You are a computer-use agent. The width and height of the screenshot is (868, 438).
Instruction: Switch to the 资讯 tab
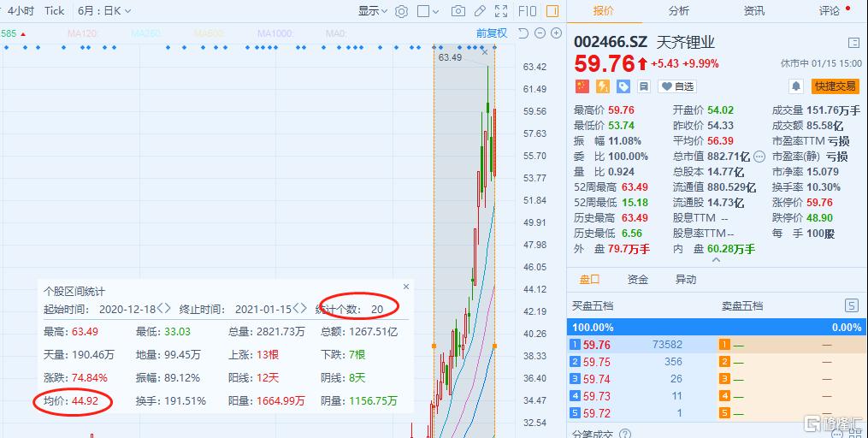[x=754, y=10]
